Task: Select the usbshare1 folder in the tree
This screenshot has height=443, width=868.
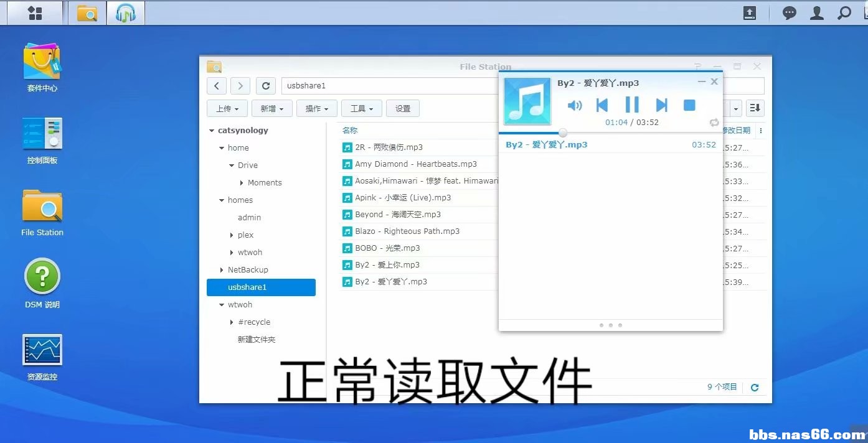Action: (261, 287)
